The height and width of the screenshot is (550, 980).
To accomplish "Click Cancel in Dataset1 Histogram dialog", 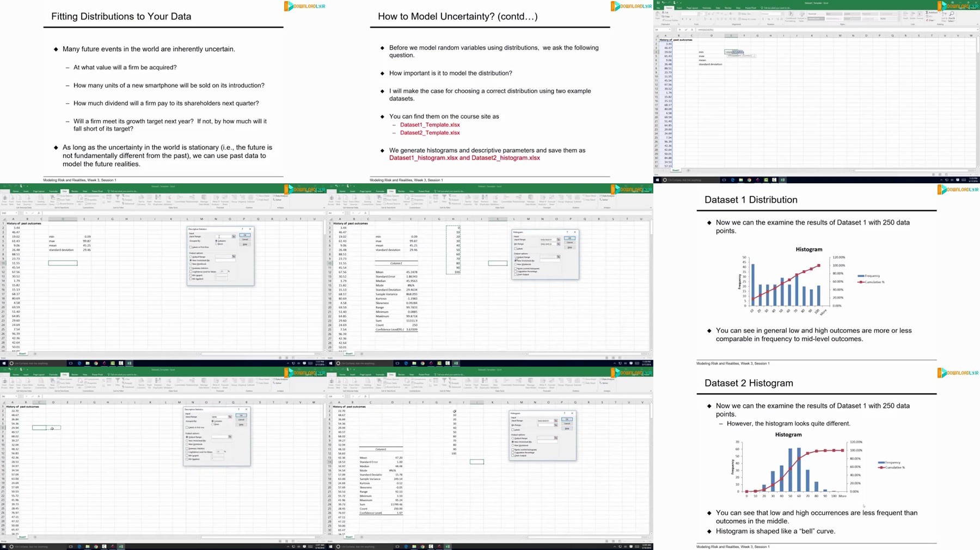I will pyautogui.click(x=569, y=242).
